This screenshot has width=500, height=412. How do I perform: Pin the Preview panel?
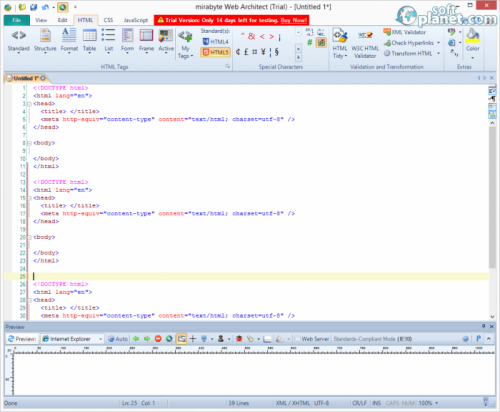click(483, 326)
